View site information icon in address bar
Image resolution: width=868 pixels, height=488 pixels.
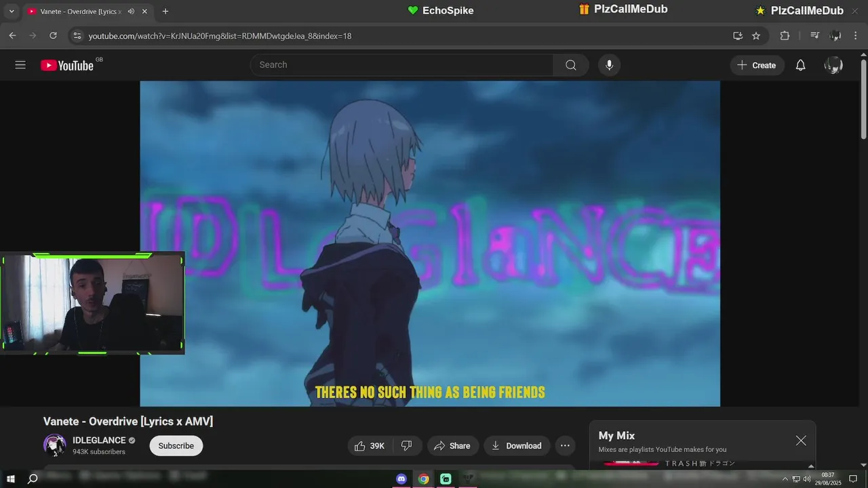click(77, 35)
